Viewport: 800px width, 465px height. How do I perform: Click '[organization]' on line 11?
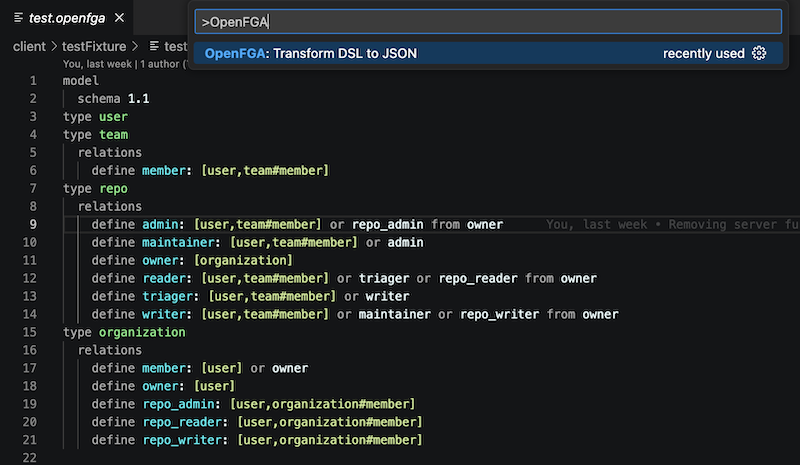pos(243,260)
